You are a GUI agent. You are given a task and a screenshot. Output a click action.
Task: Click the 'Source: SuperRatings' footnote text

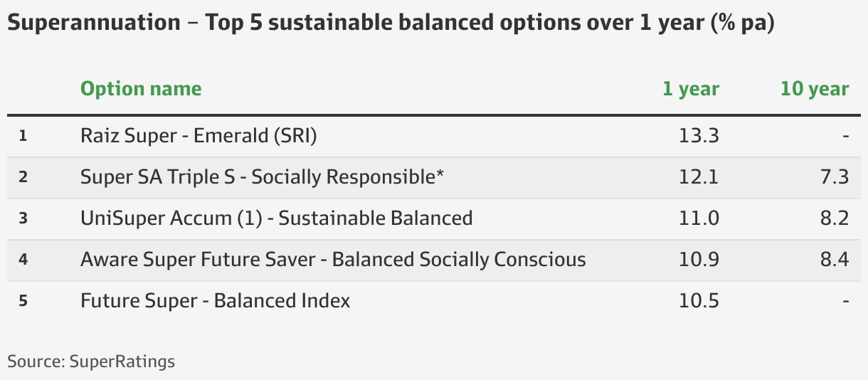coord(91,361)
